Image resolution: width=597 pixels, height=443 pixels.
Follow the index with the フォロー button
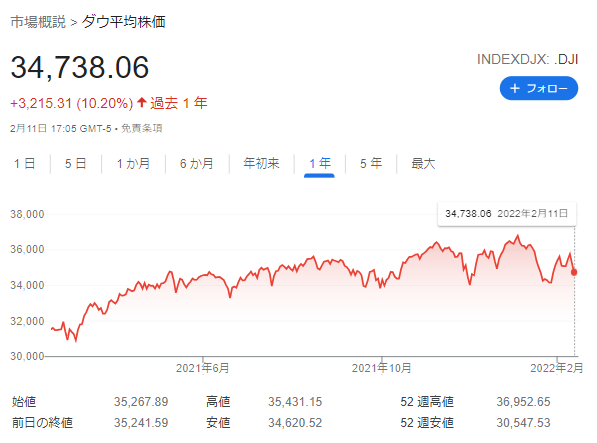pyautogui.click(x=539, y=88)
